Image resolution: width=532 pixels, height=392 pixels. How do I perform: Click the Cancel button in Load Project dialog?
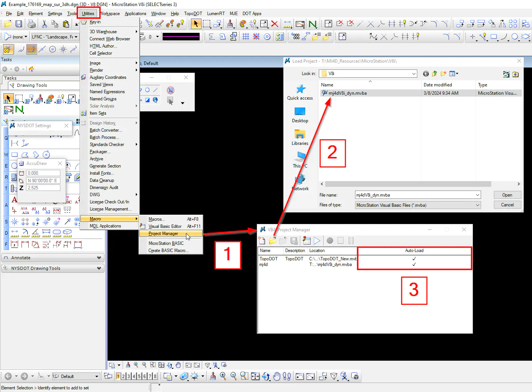507,205
